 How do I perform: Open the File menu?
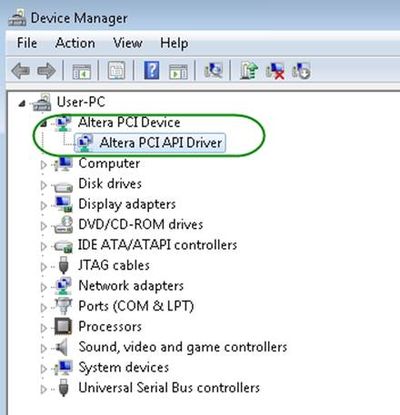point(27,43)
